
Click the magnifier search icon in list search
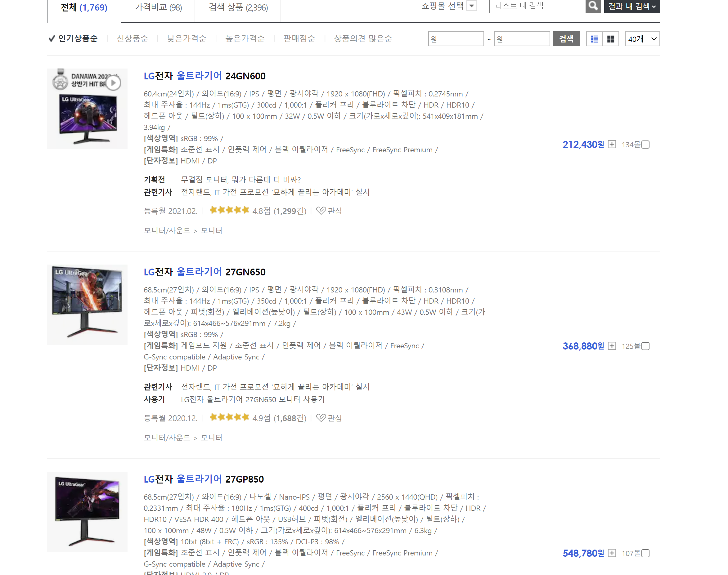[x=593, y=6]
